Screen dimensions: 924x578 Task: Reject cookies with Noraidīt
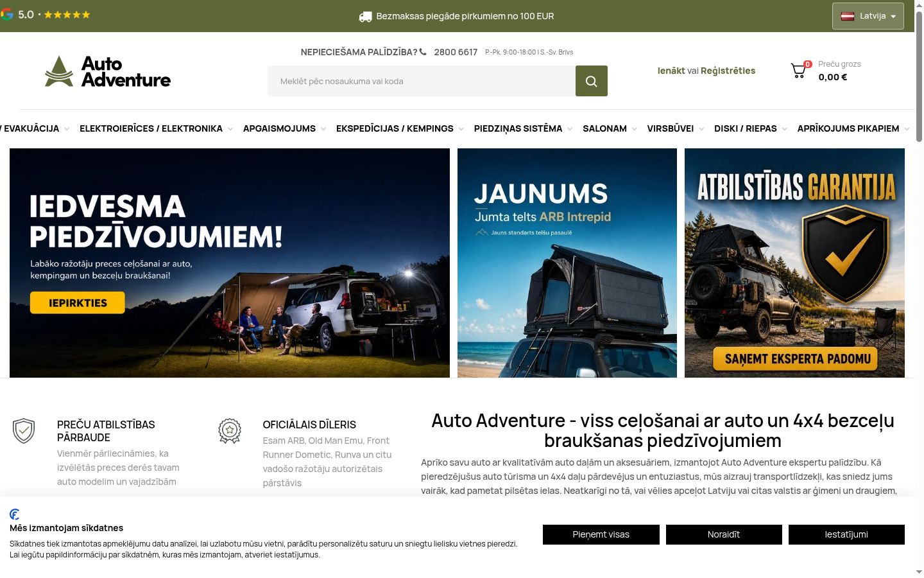(724, 534)
